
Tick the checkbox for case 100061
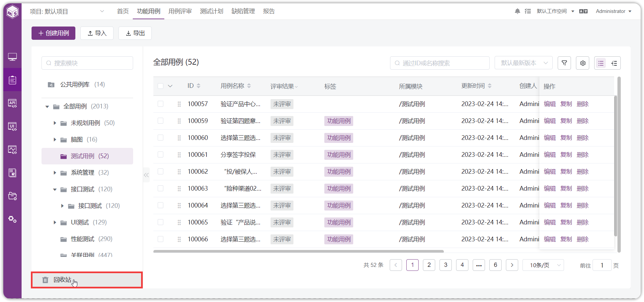[x=161, y=154]
